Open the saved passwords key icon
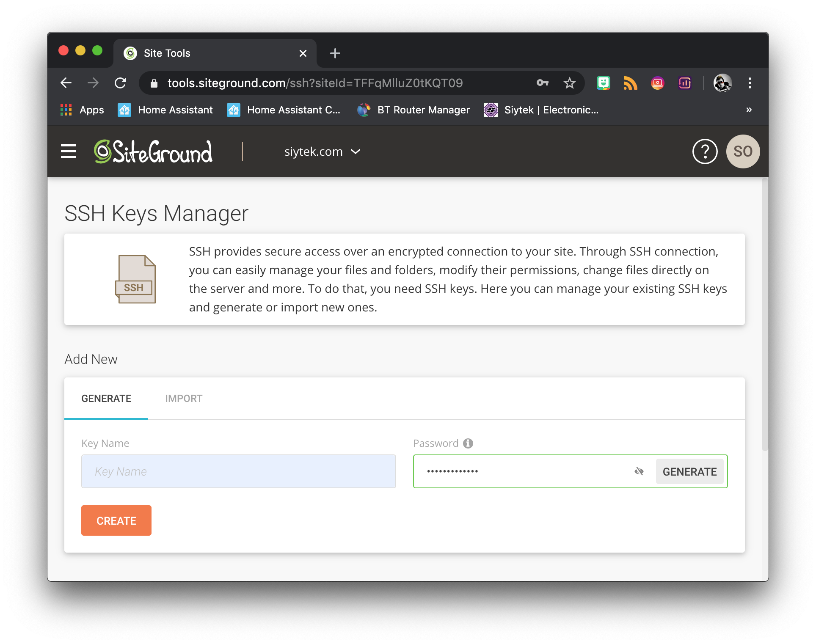 543,83
